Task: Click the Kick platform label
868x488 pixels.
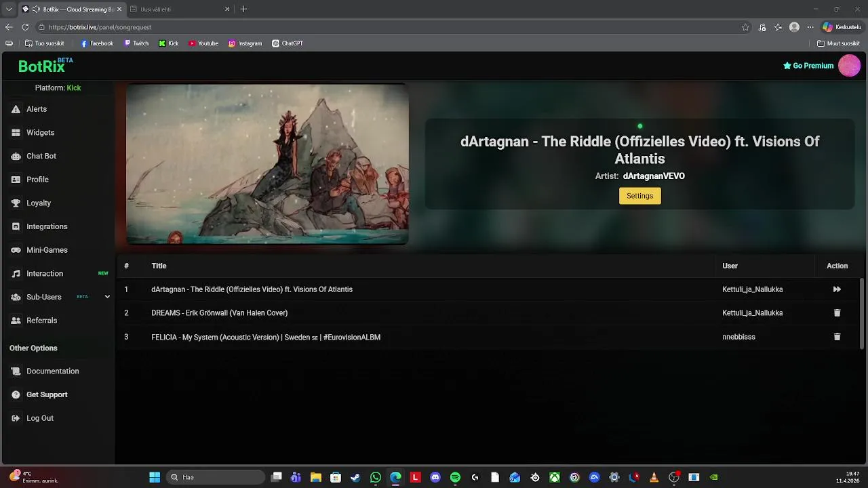Action: point(74,88)
